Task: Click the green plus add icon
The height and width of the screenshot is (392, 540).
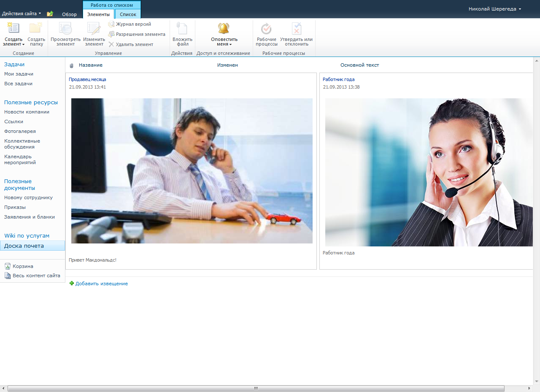Action: tap(72, 284)
